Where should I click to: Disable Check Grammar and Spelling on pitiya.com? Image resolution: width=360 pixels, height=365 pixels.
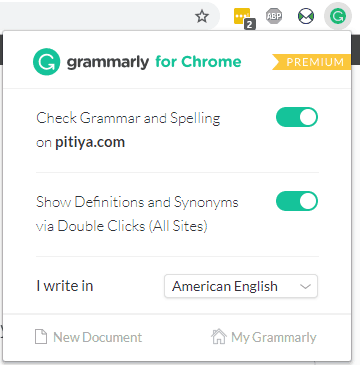[x=297, y=117]
